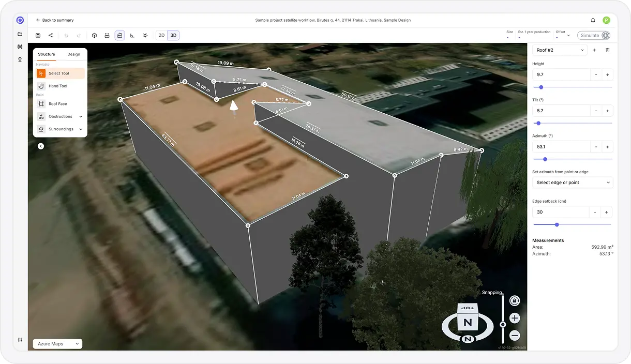Open the user profile avatar P
631x364 pixels.
click(606, 20)
